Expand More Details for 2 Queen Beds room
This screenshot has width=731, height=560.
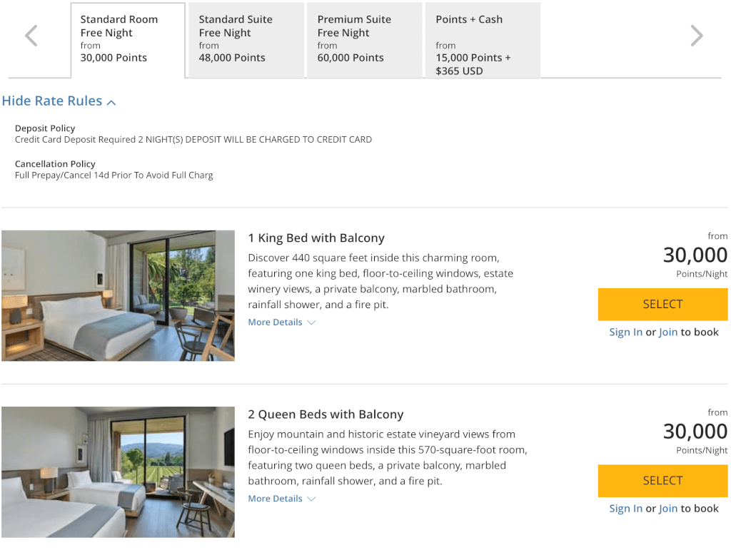[275, 499]
